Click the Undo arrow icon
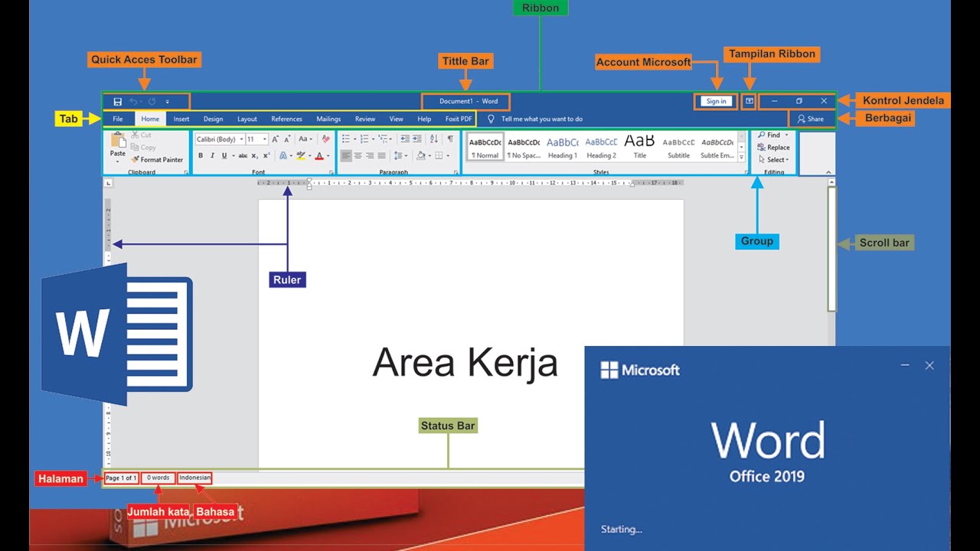Screen dimensions: 980x551 (x=133, y=102)
